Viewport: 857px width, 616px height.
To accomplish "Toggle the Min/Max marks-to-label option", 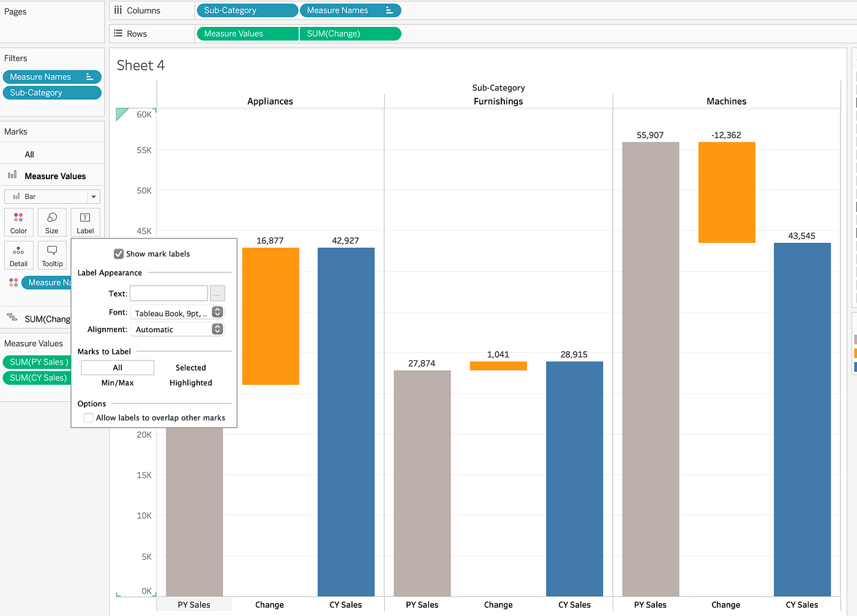I will [x=117, y=382].
